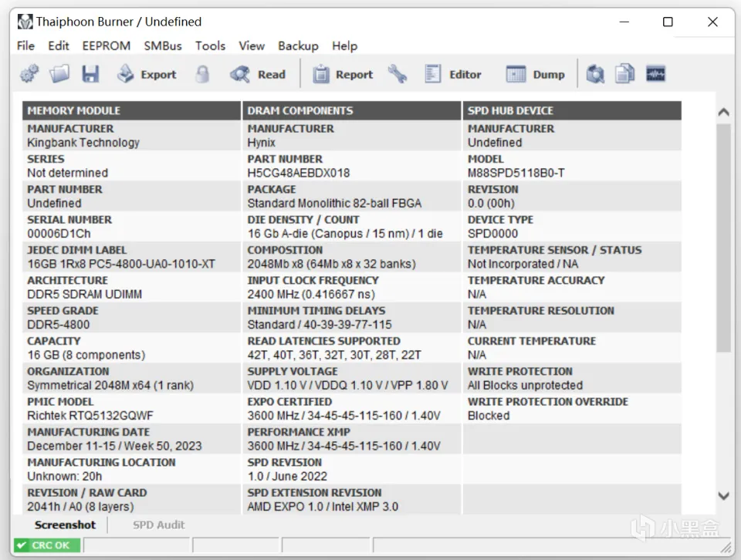Click the magnifier chip search icon
741x560 pixels.
[595, 74]
